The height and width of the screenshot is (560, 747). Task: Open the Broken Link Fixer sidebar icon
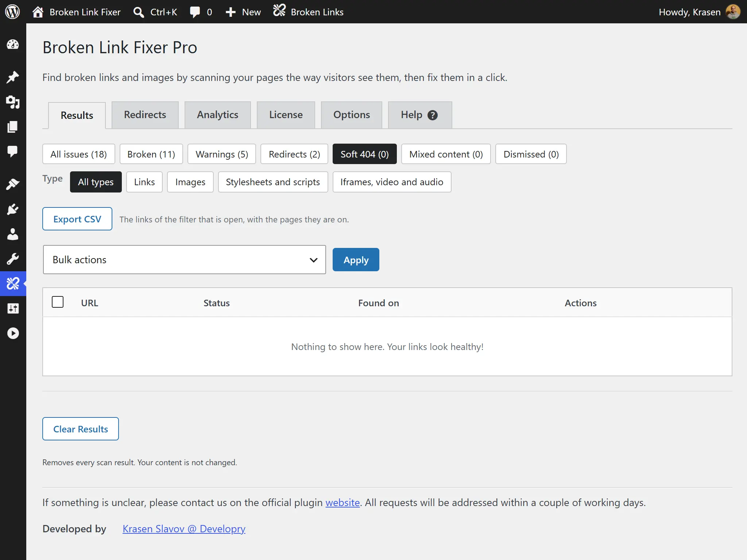[13, 284]
